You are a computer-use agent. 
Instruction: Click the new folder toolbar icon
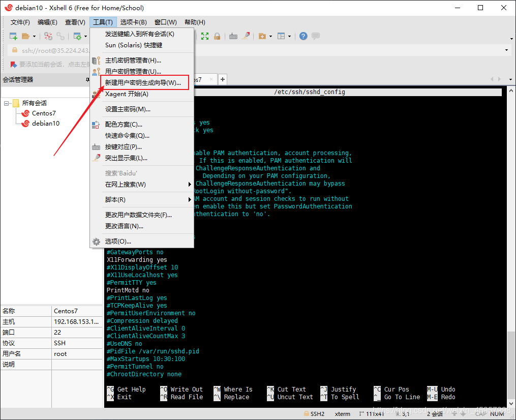(262, 36)
